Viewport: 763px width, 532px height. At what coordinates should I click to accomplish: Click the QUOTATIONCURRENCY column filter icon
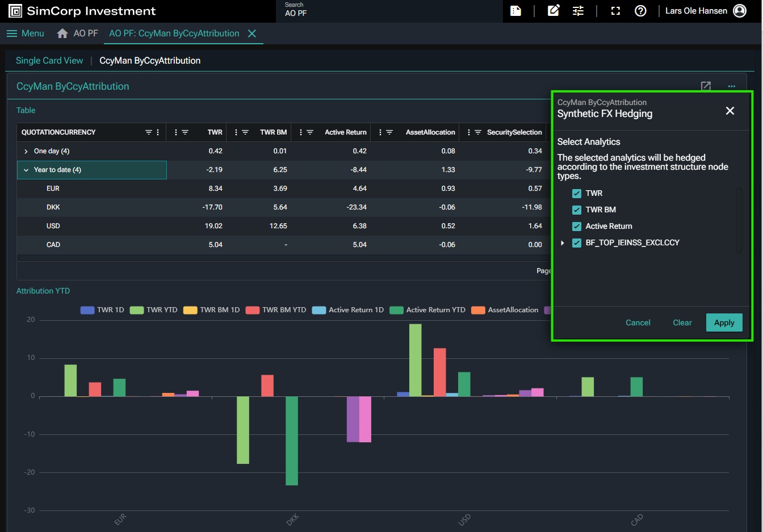point(149,132)
